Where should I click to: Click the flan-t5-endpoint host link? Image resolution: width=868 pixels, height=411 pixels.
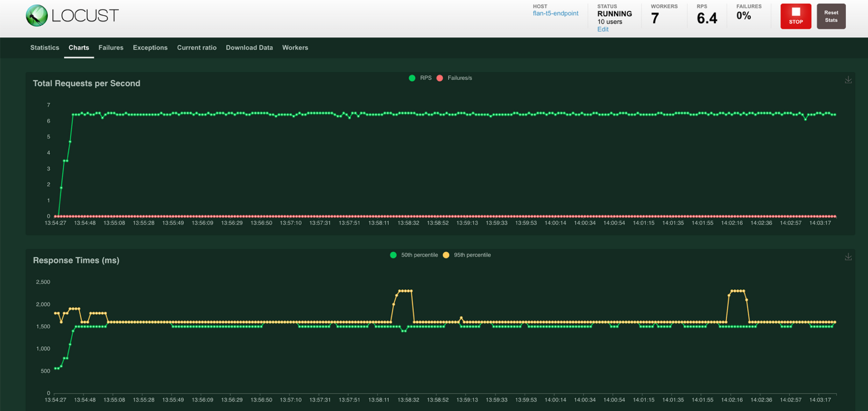pos(555,13)
